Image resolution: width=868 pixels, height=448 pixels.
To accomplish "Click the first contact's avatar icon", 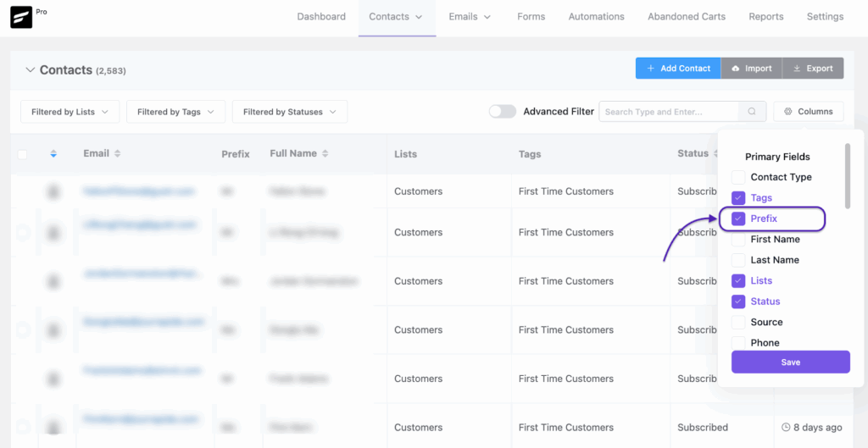I will (x=53, y=192).
